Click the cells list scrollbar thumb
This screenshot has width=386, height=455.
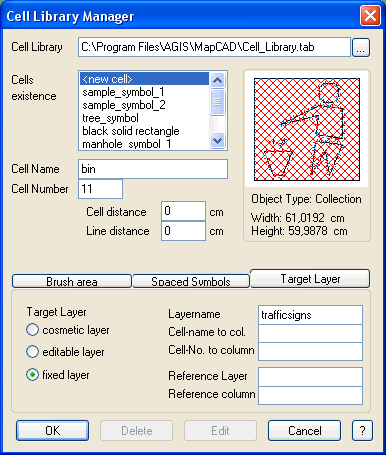pos(218,102)
